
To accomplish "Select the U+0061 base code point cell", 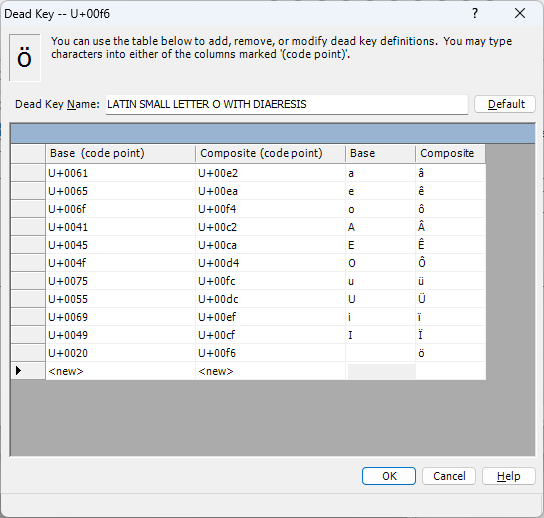I will coord(120,173).
